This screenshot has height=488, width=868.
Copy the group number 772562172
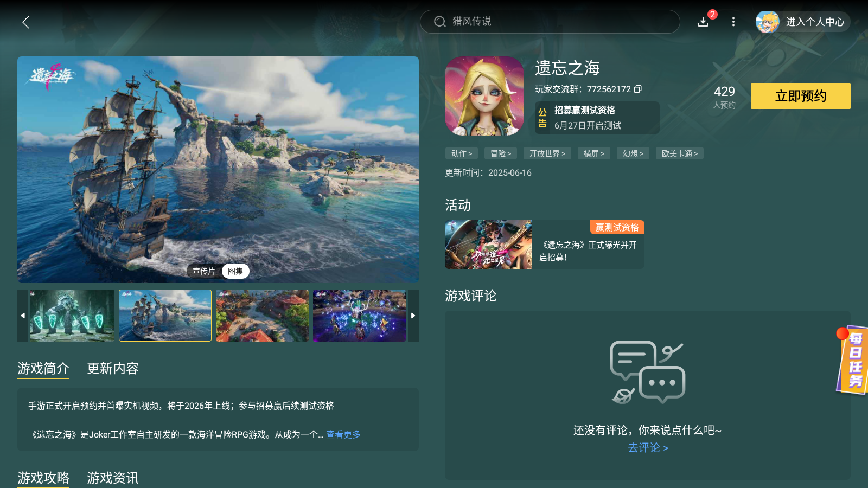point(639,89)
